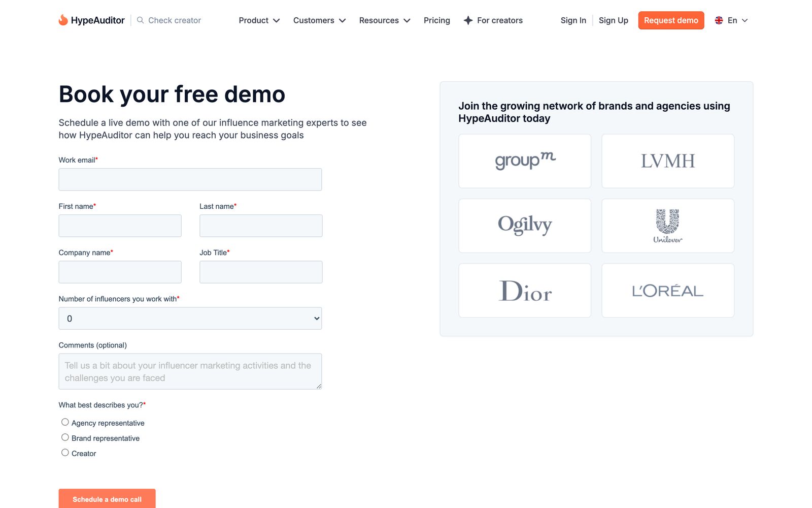Click the Ogilvy logo card
The image size is (812, 508).
[x=525, y=226]
